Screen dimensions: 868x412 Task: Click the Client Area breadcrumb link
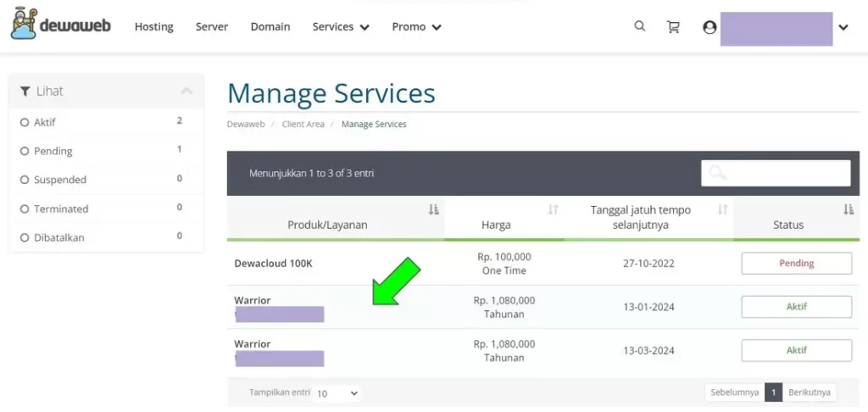tap(303, 124)
